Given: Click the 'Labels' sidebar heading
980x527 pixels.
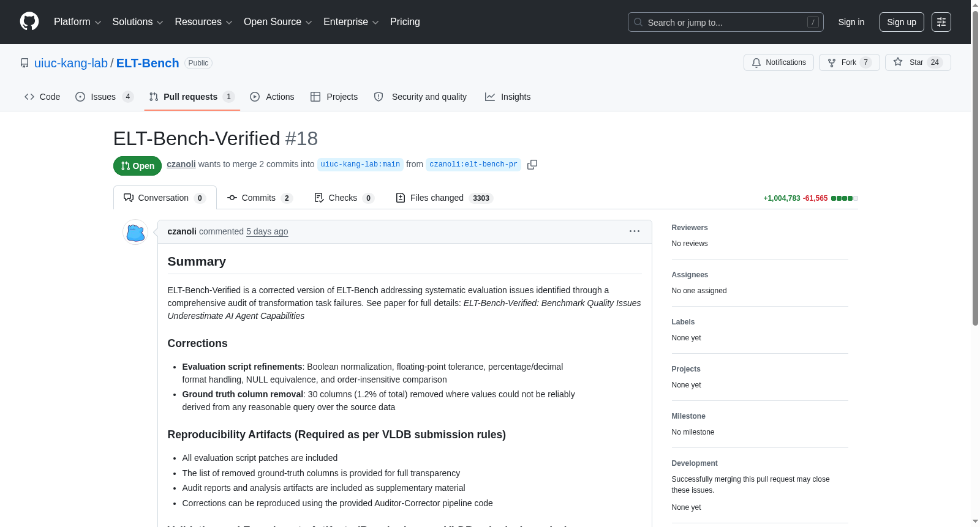Looking at the screenshot, I should [x=683, y=322].
